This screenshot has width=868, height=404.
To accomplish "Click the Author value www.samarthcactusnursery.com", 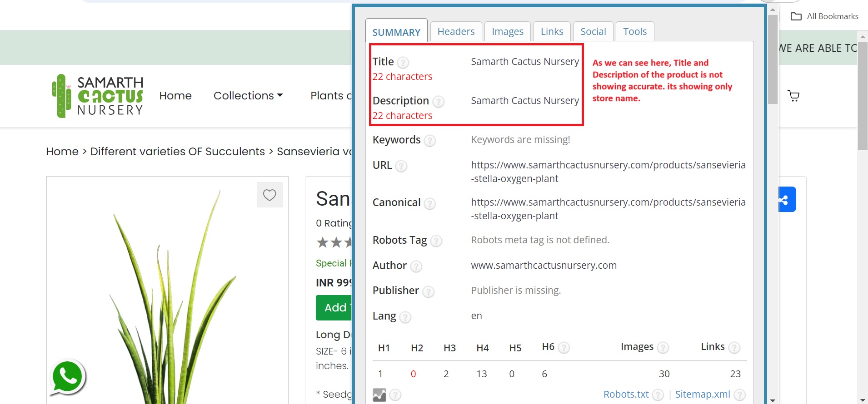I will pyautogui.click(x=544, y=265).
